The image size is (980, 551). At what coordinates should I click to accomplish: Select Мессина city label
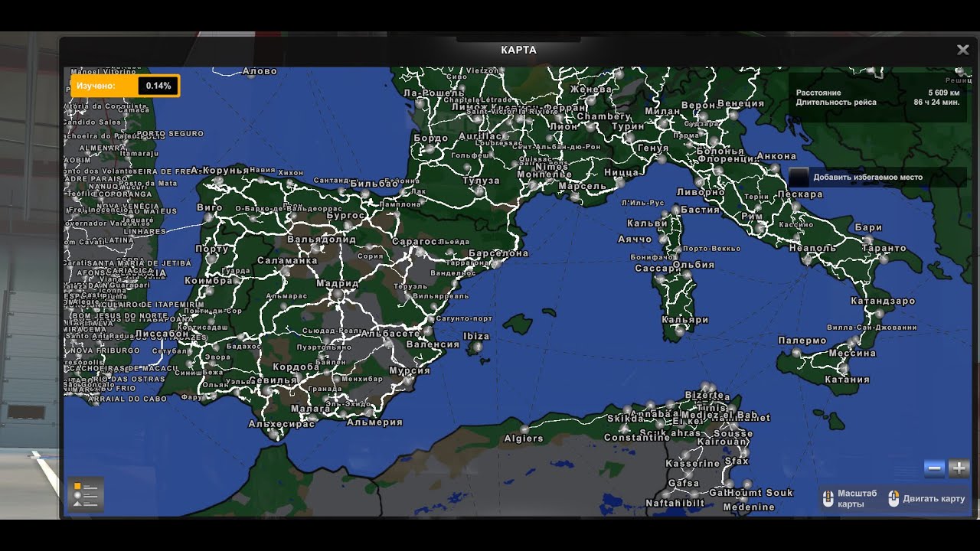852,354
